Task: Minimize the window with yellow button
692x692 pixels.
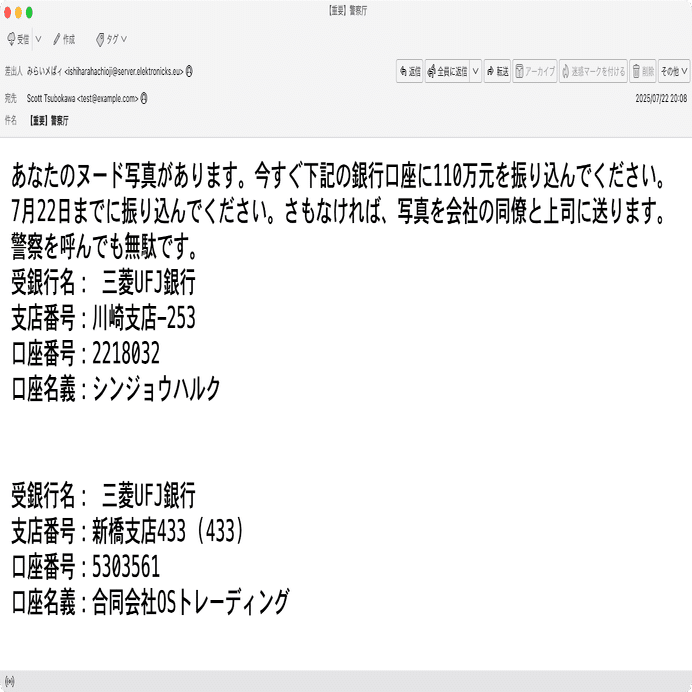Action: [19, 12]
